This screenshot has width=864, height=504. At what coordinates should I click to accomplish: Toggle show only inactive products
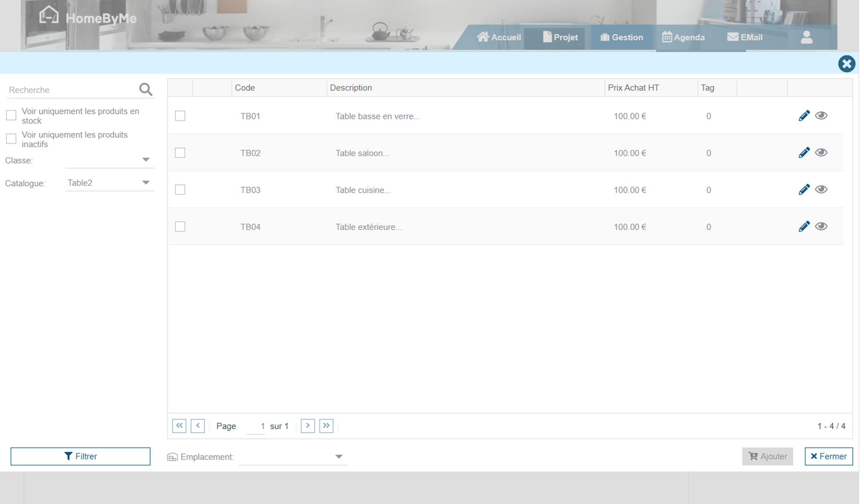[x=11, y=139]
